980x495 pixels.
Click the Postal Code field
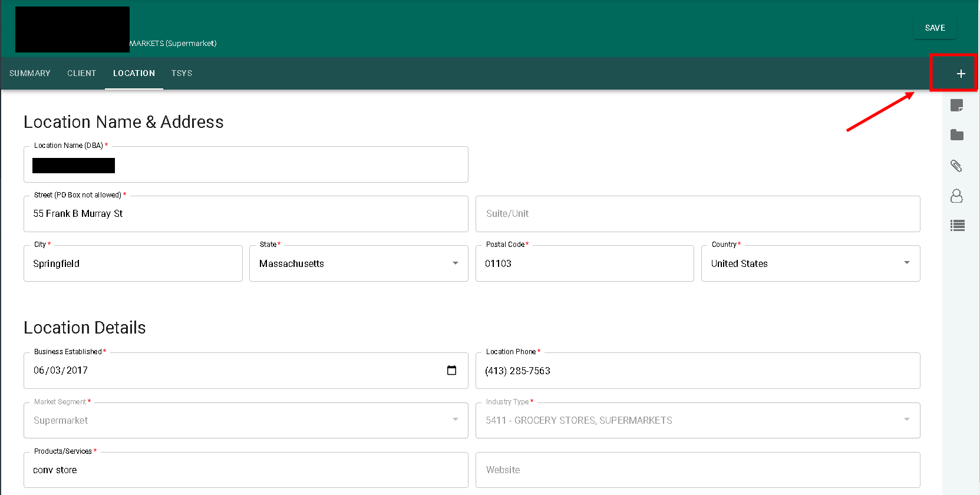point(585,263)
